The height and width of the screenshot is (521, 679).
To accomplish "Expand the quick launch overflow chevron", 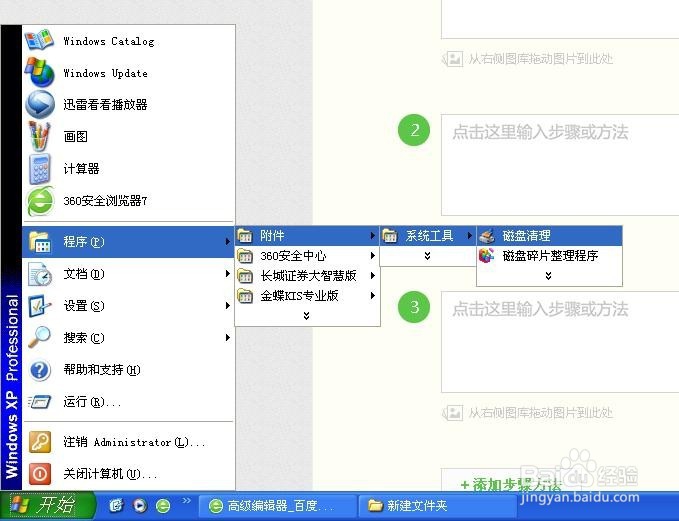I will coord(186,501).
